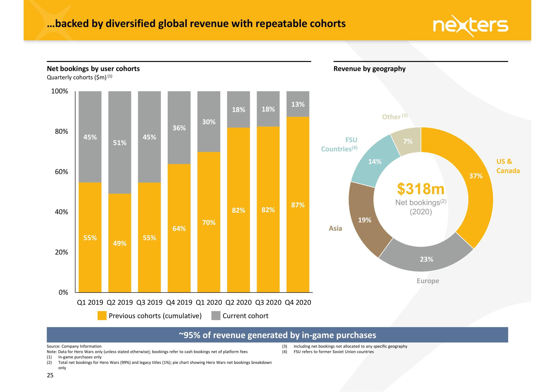The height and width of the screenshot is (392, 555).
Task: Click footnote (3) about unallocated net bookings
Action: click(x=345, y=346)
